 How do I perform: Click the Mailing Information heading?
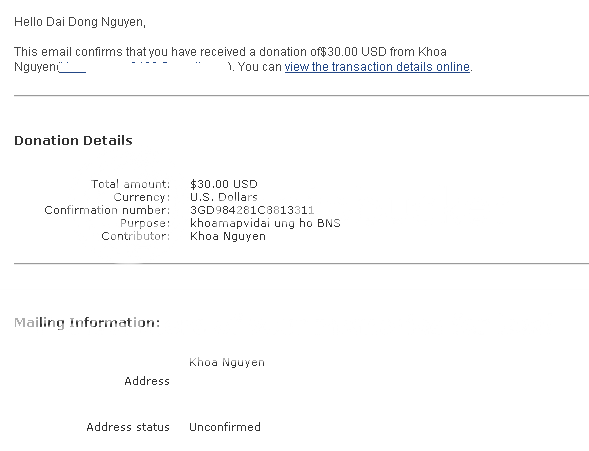click(87, 323)
